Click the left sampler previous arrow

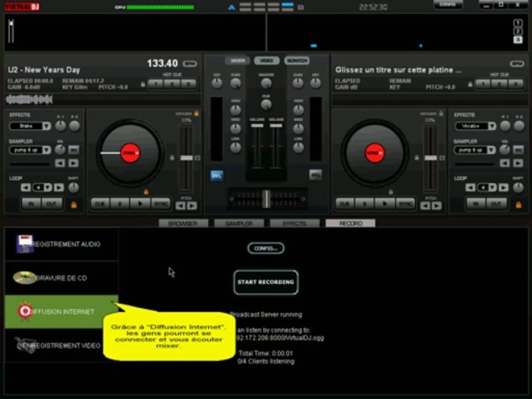(x=60, y=163)
